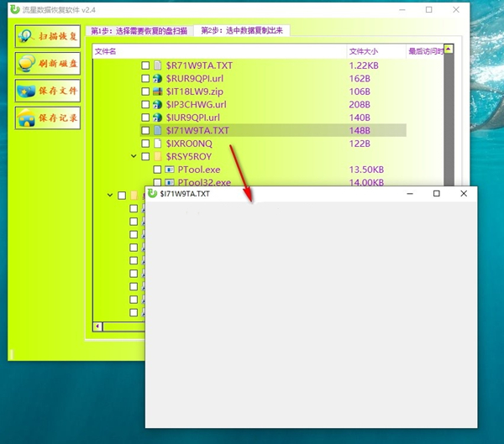Click the $RSY5ROY folder icon
This screenshot has height=444, width=504.
click(157, 156)
